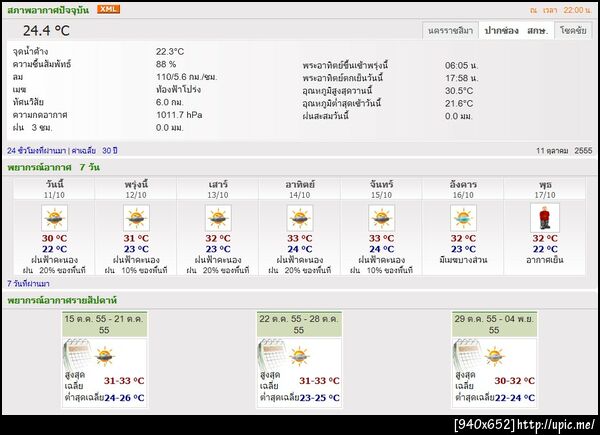
Task: Select calendar icon for 29 ต.ค. week
Action: click(468, 354)
